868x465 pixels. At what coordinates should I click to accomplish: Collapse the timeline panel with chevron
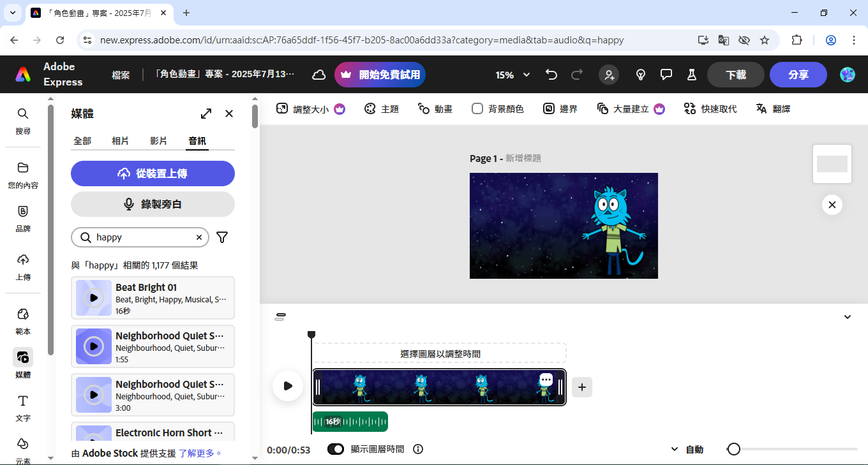coord(848,317)
